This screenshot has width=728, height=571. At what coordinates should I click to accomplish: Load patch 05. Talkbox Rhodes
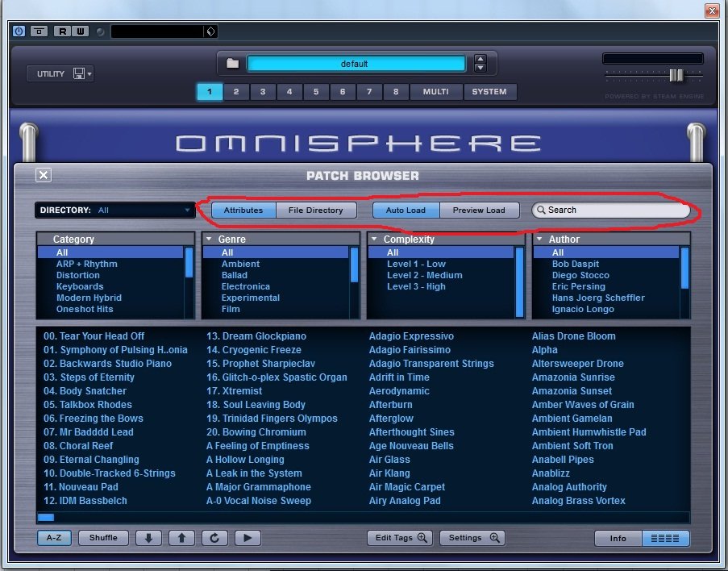88,405
